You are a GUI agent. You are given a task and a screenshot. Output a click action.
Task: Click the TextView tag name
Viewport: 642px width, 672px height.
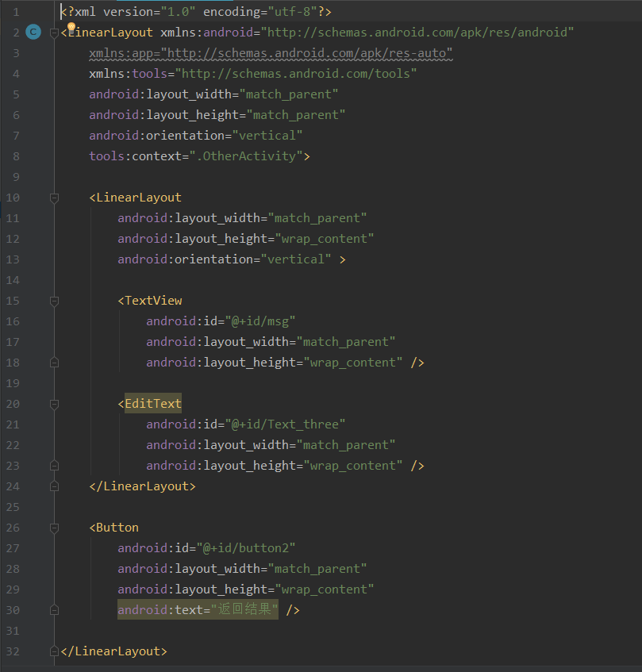153,301
